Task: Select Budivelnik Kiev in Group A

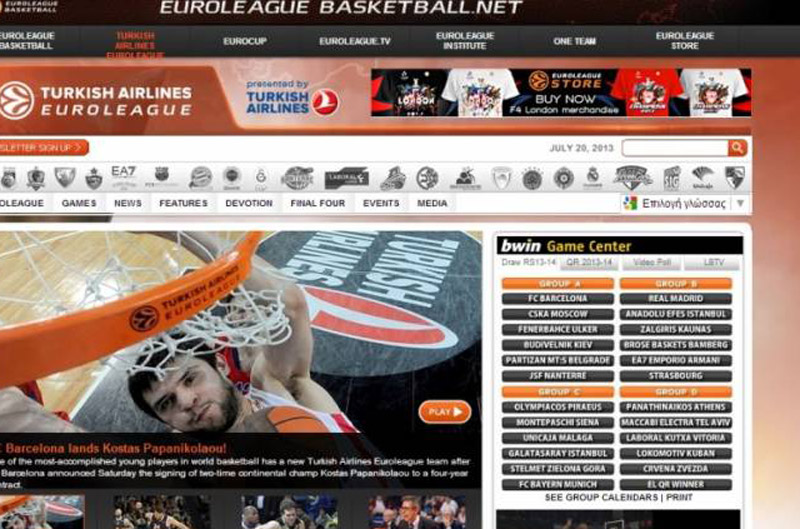Action: [x=558, y=345]
